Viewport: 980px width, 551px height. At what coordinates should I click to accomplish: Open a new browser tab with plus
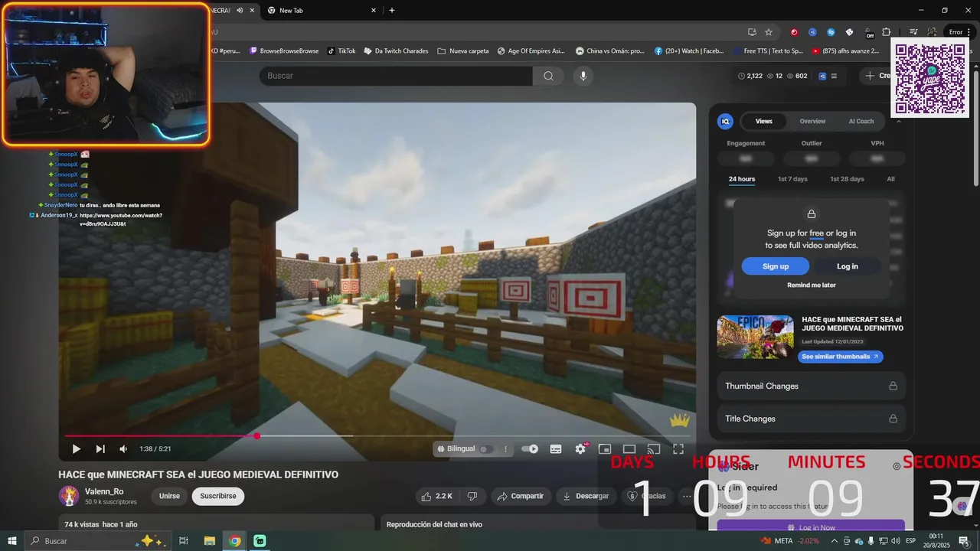(x=392, y=10)
